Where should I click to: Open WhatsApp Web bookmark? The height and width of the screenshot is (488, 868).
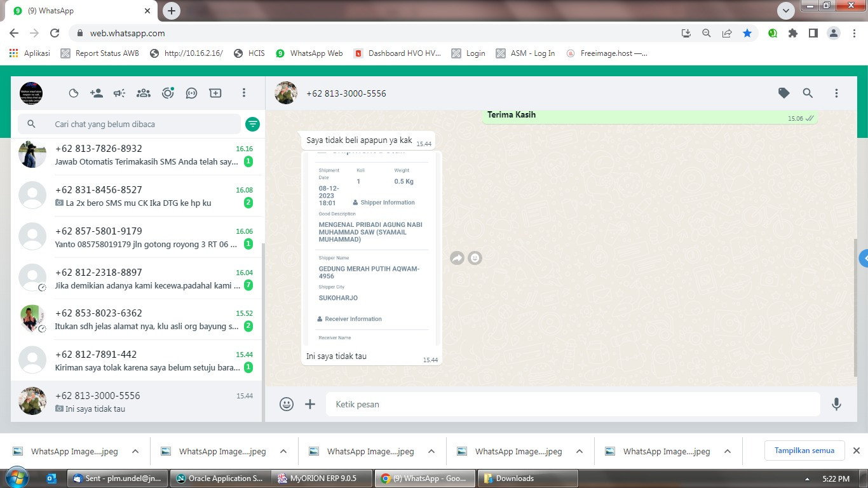pos(309,53)
